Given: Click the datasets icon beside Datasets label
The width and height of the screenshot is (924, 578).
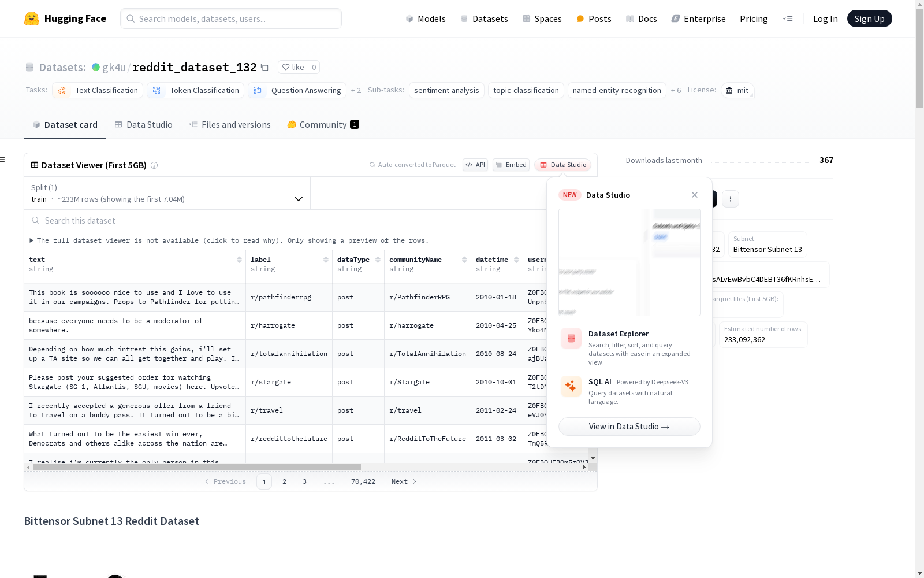Looking at the screenshot, I should coord(29,68).
